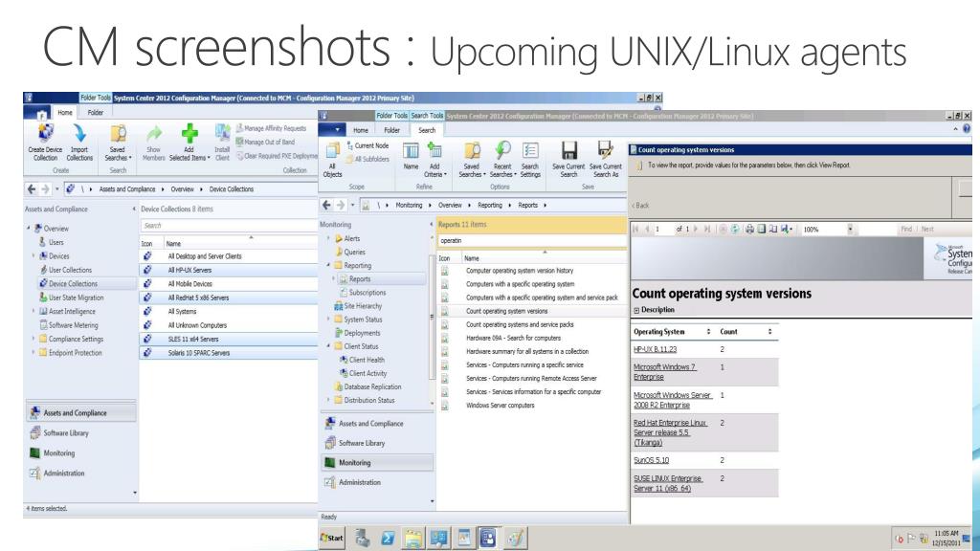980x551 pixels.
Task: Open the report zoom 100% dropdown
Action: coord(850,230)
